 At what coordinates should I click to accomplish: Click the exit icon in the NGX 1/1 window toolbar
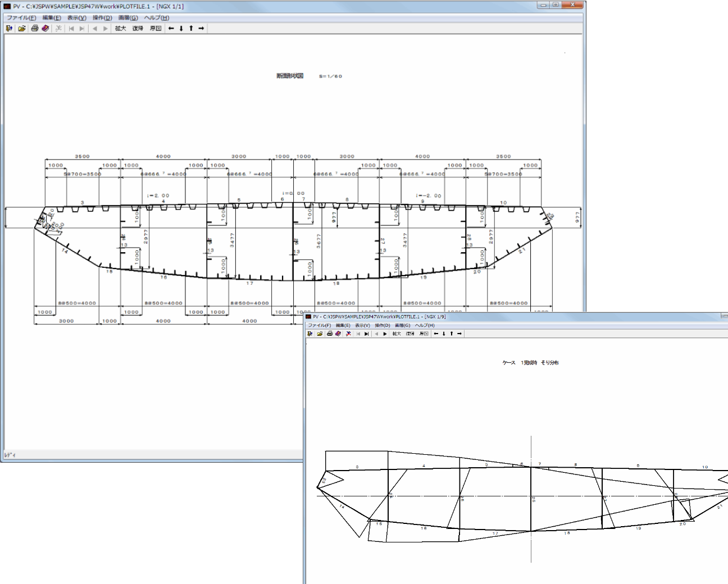pos(9,28)
